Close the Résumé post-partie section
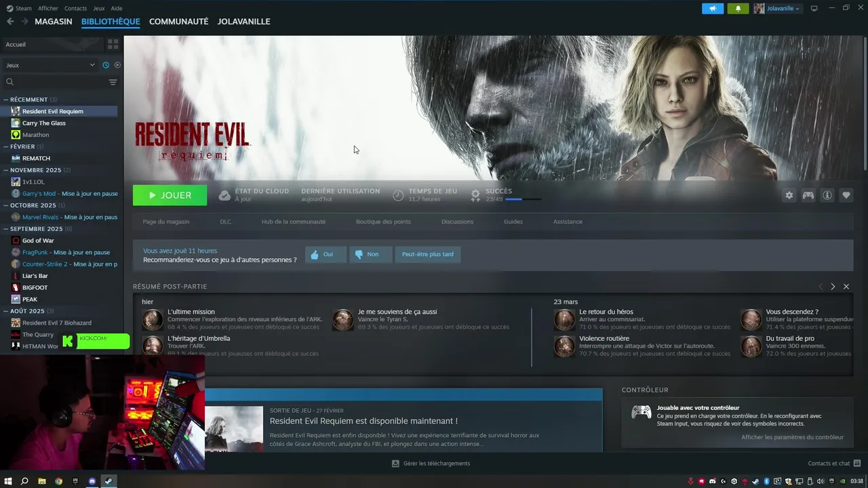Image resolution: width=868 pixels, height=488 pixels. 846,287
